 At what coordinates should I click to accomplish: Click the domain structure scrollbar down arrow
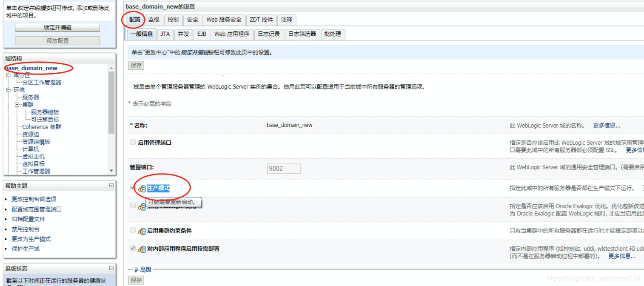point(111,171)
